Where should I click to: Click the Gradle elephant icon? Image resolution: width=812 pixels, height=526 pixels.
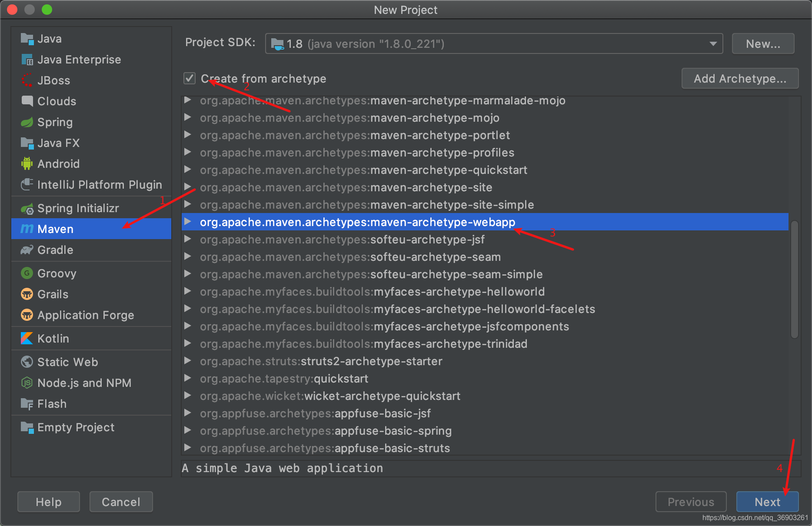coord(27,250)
